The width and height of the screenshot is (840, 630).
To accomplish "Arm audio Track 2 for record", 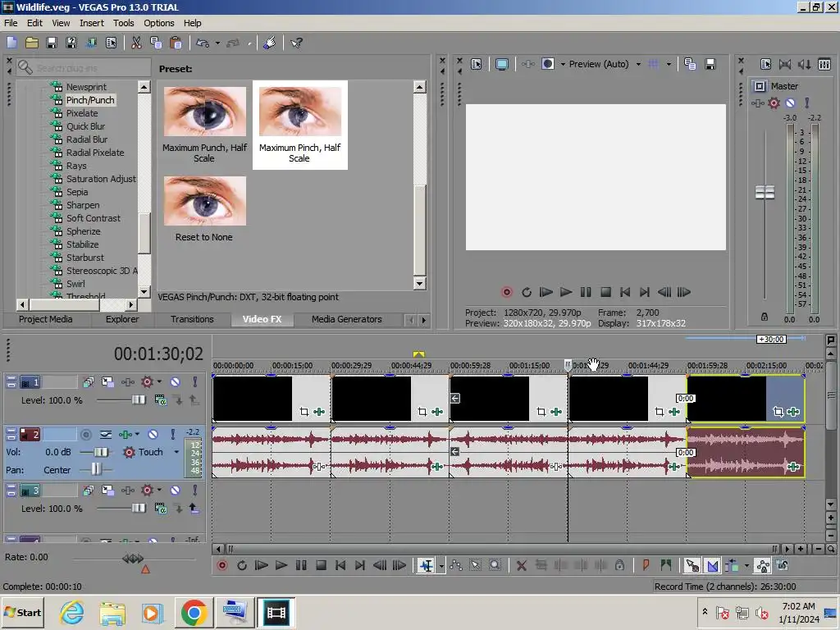I will click(x=85, y=435).
